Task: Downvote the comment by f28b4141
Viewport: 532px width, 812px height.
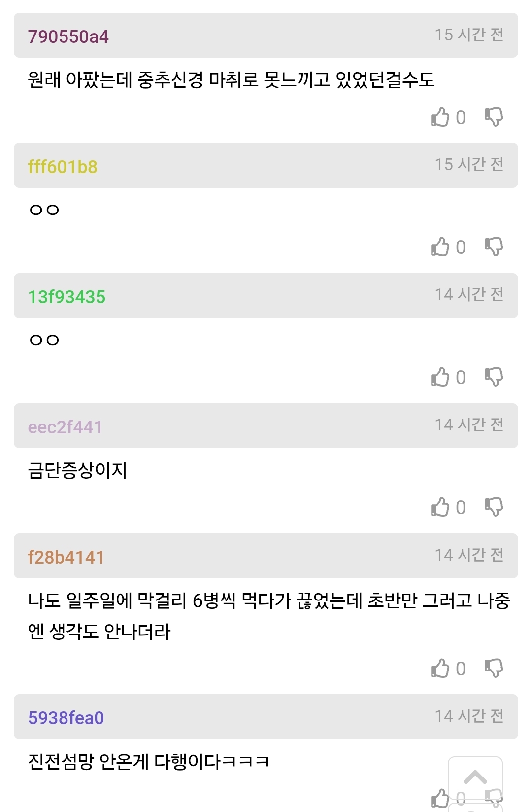Action: tap(494, 669)
